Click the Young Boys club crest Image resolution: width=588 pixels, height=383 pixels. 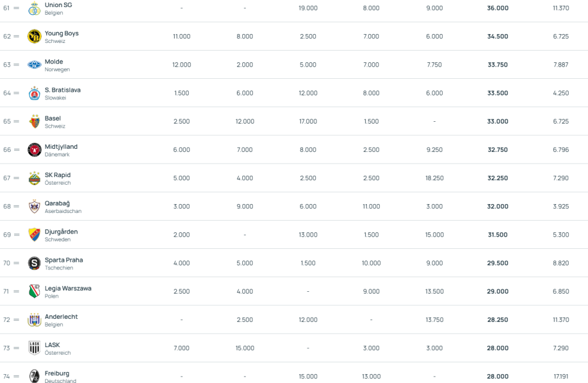34,36
